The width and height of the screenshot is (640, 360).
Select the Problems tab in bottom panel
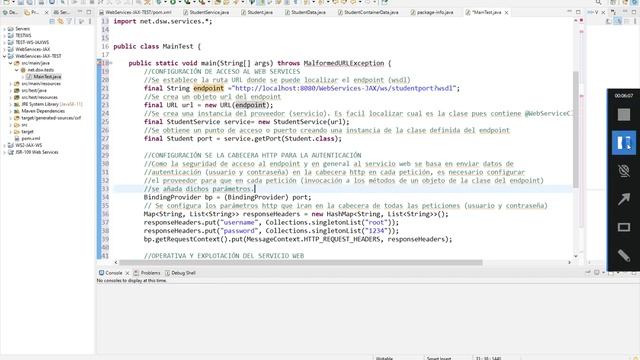(x=147, y=273)
